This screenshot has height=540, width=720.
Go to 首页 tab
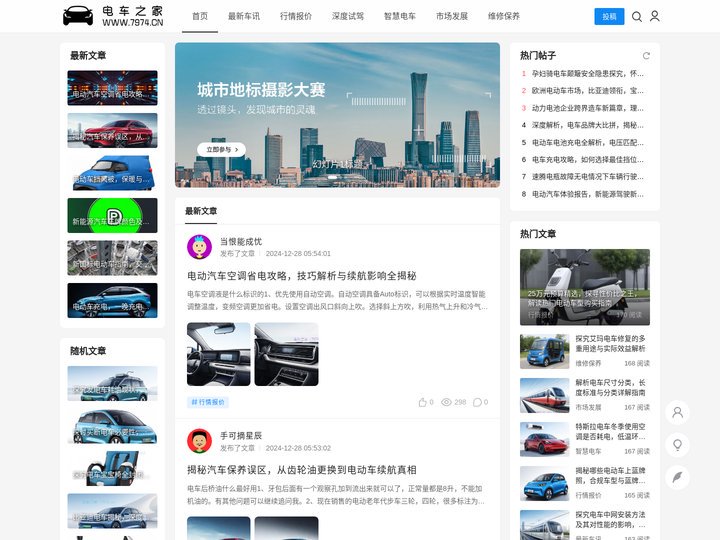tap(200, 16)
